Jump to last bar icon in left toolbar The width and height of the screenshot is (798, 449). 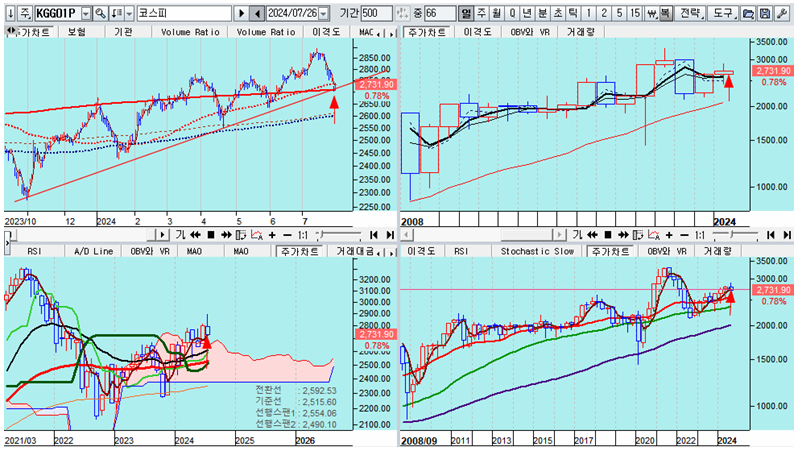click(x=390, y=235)
